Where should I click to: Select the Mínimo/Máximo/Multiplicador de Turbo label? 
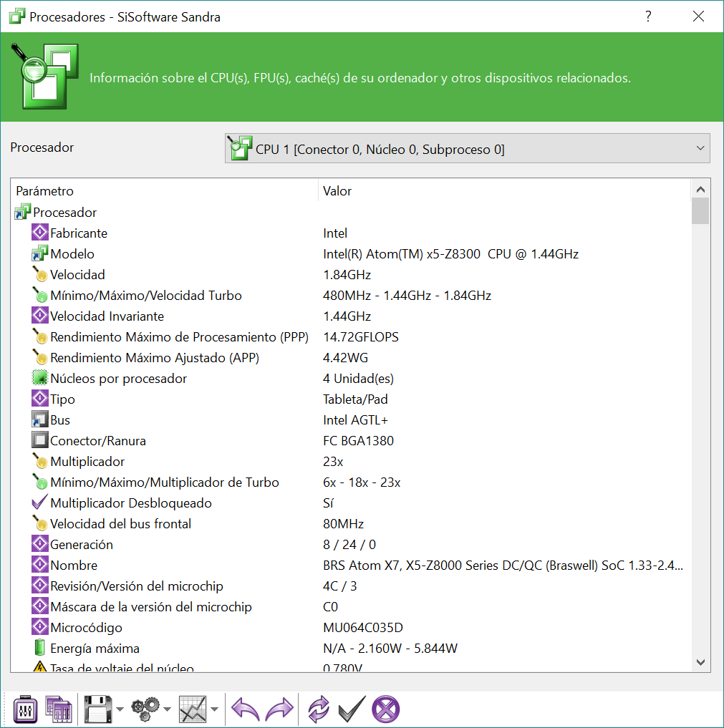165,482
